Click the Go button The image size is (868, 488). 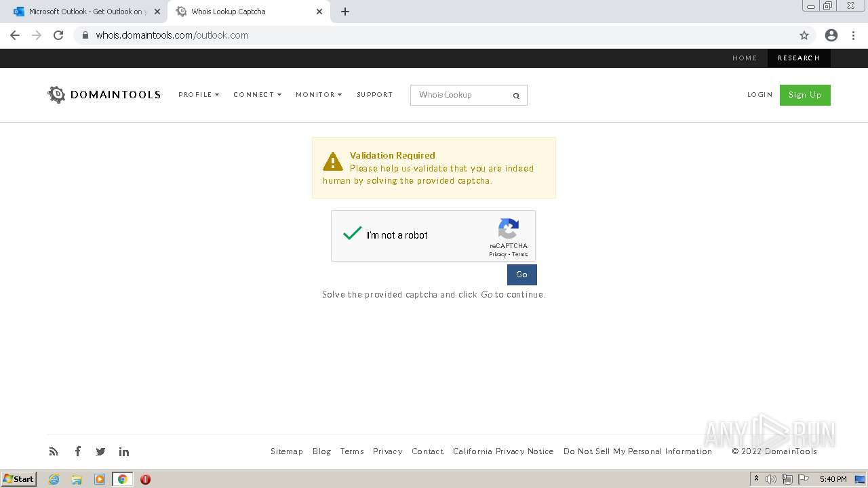tap(521, 274)
